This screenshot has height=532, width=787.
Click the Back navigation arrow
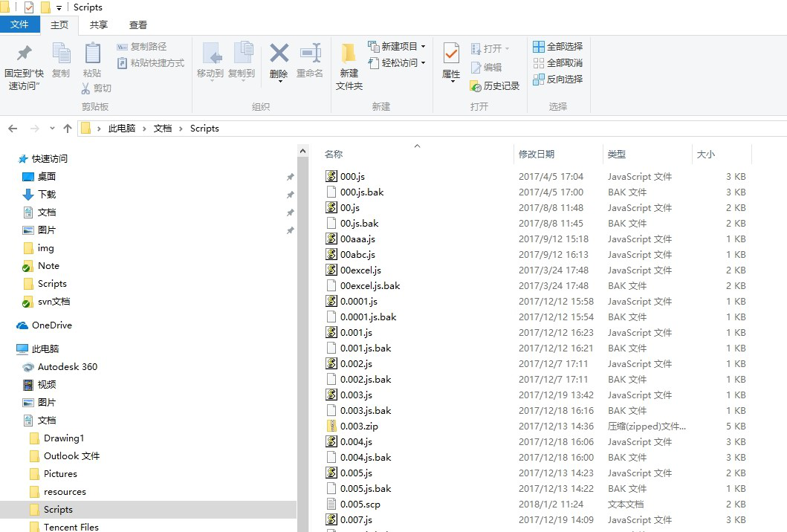(x=13, y=129)
